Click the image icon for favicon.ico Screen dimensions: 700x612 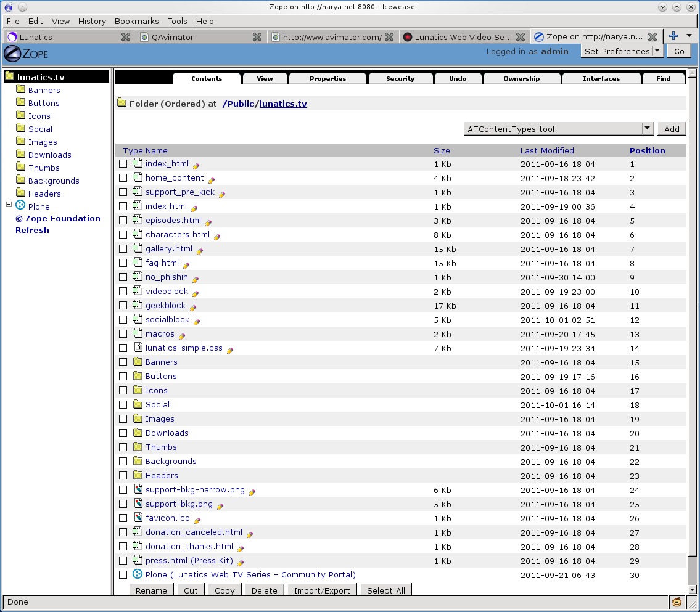tap(138, 518)
